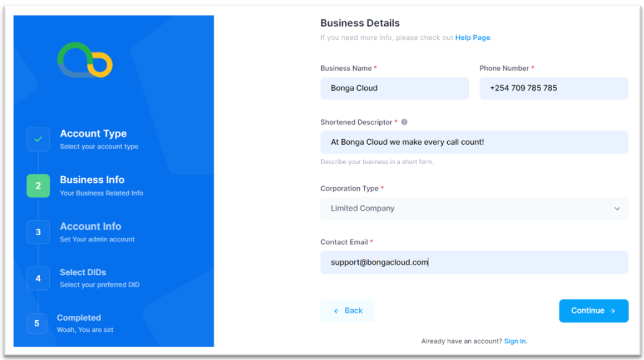Viewport: 644px width, 360px height.
Task: Click the Account Type checkmark step icon
Action: click(x=38, y=139)
